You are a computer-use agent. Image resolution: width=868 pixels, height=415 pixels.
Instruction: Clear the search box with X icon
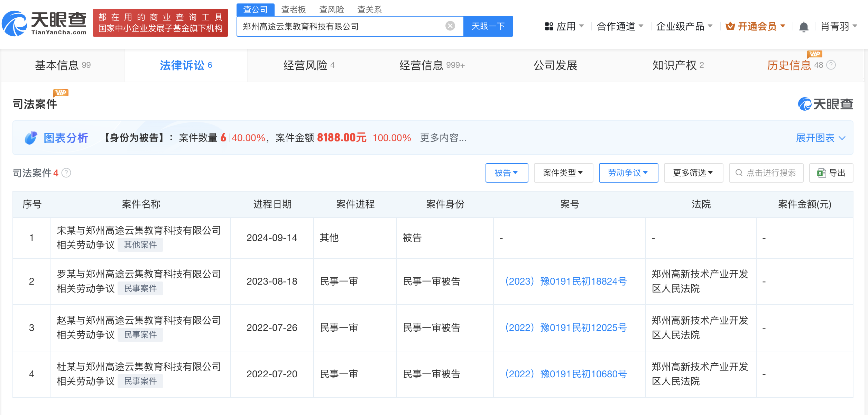click(450, 26)
